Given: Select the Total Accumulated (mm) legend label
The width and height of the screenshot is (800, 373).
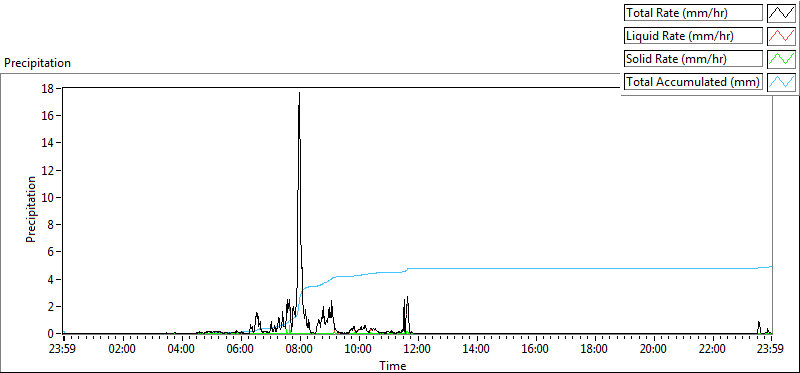Looking at the screenshot, I should coord(693,82).
